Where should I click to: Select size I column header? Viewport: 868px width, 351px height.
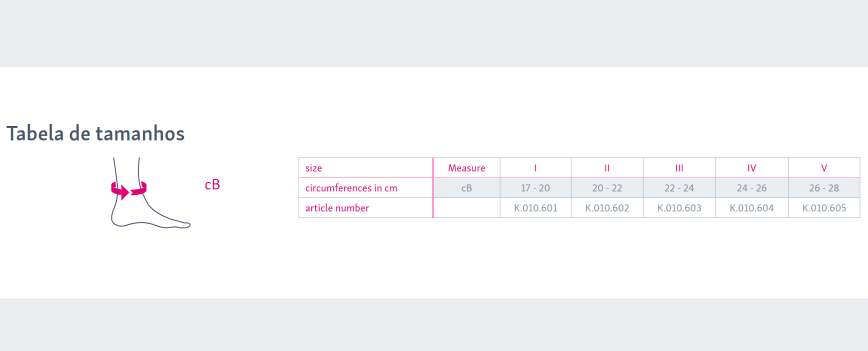pos(536,168)
